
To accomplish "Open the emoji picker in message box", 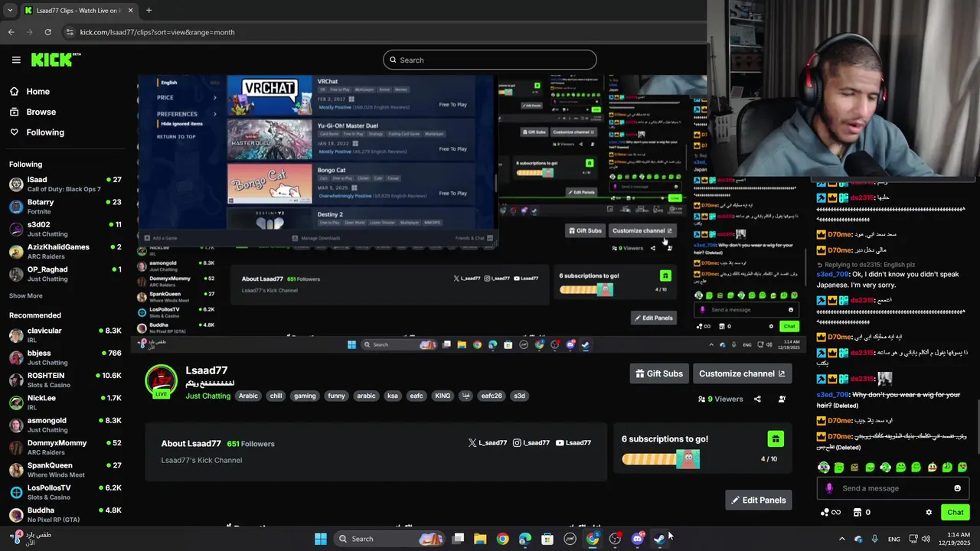I will (957, 488).
